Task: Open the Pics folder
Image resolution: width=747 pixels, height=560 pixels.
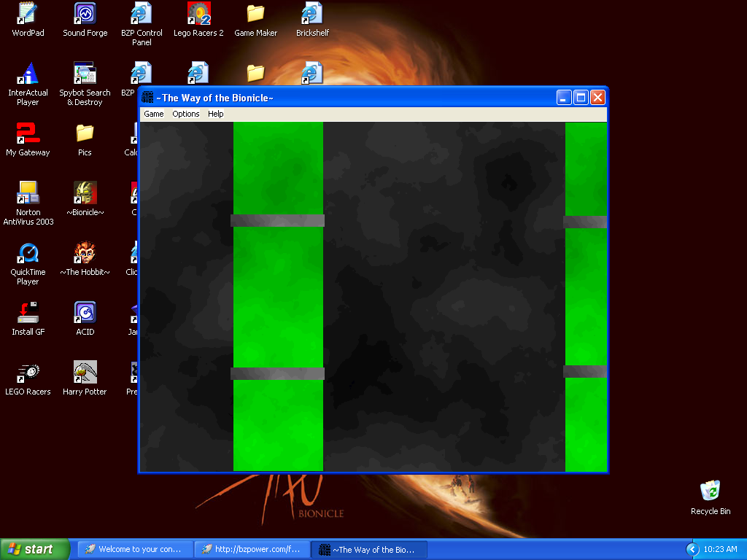Action: (x=85, y=139)
